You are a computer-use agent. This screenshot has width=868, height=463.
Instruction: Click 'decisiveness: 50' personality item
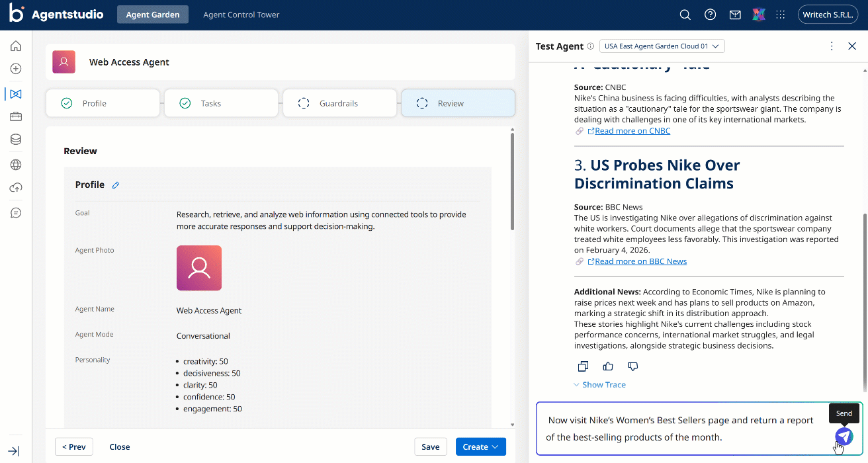pyautogui.click(x=212, y=373)
